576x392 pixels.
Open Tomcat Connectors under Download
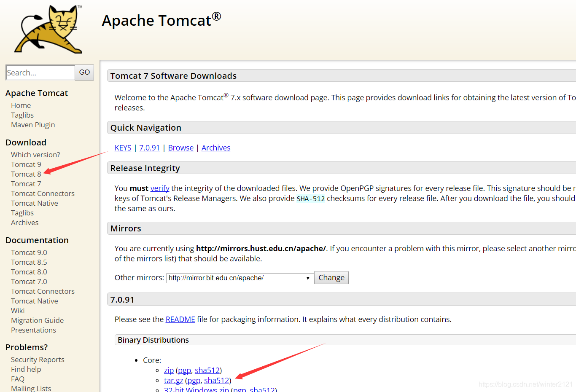click(x=43, y=193)
